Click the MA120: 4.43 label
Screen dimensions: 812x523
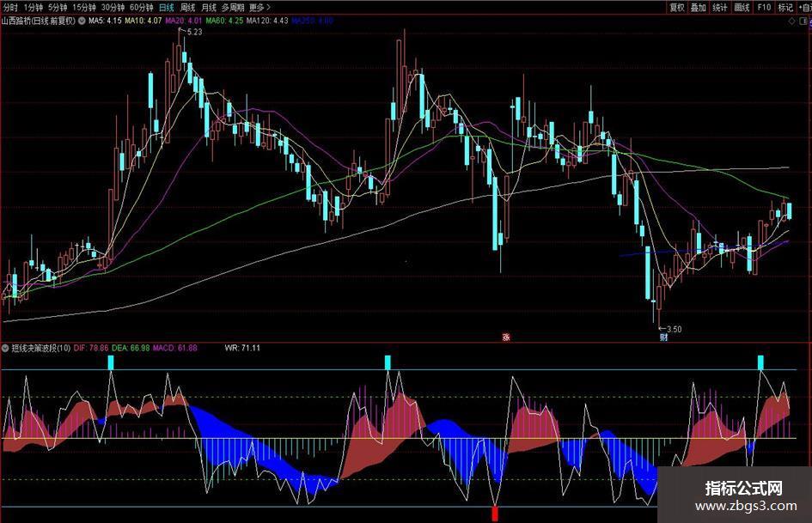[267, 21]
